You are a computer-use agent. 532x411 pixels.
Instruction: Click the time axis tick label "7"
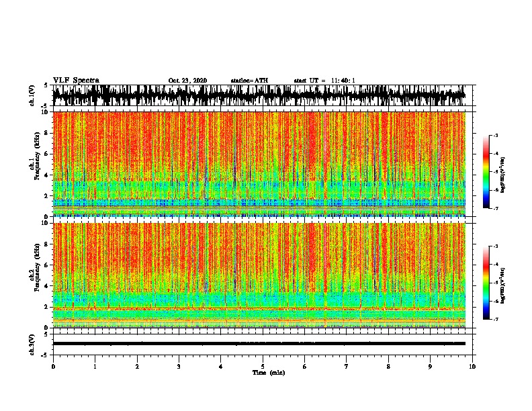click(x=347, y=367)
